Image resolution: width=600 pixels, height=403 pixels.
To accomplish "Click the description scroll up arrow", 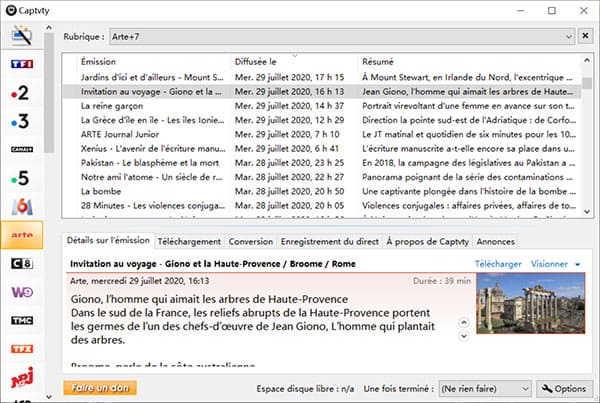I will [x=464, y=323].
